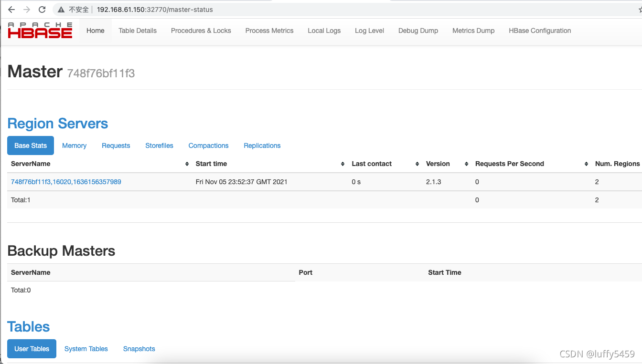Show System Tables instead of User Tables

[x=86, y=349]
